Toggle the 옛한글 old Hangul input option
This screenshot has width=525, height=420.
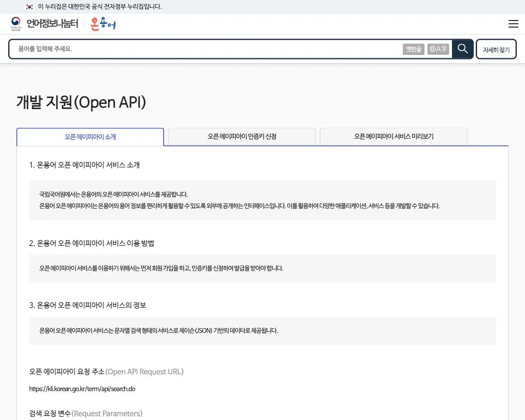tap(413, 49)
